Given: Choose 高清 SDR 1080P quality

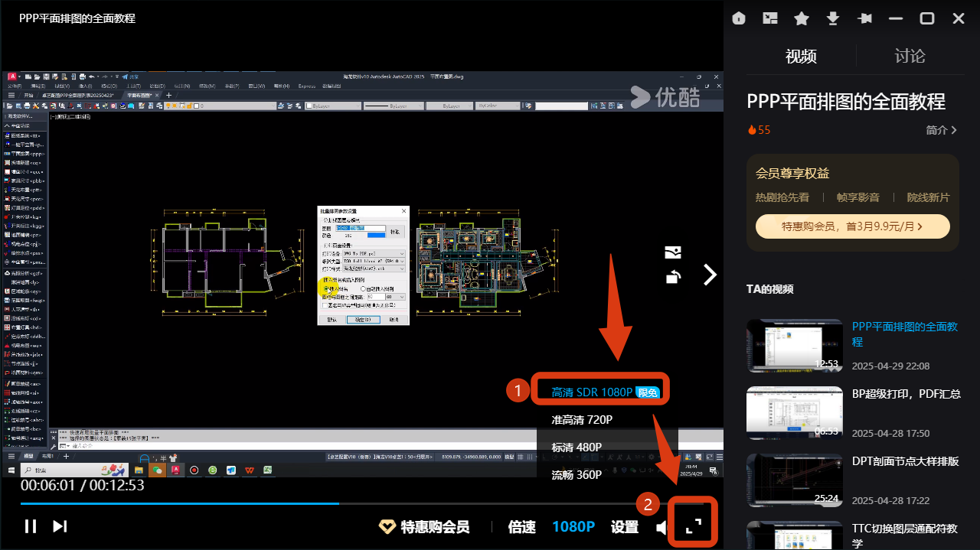Looking at the screenshot, I should tap(605, 392).
